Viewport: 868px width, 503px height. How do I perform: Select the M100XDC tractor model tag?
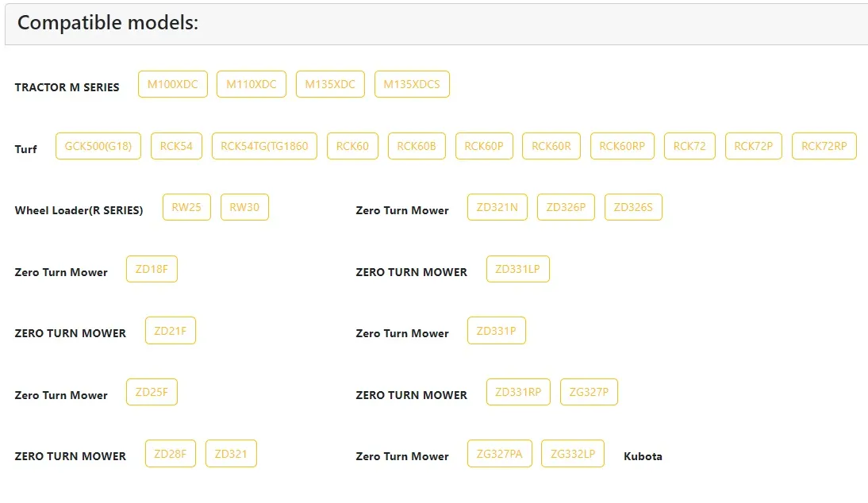pos(173,84)
